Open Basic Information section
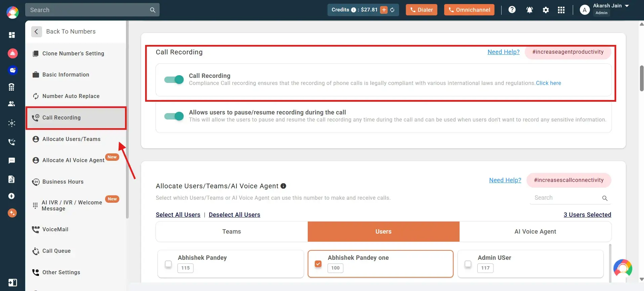The width and height of the screenshot is (644, 291). point(76,75)
